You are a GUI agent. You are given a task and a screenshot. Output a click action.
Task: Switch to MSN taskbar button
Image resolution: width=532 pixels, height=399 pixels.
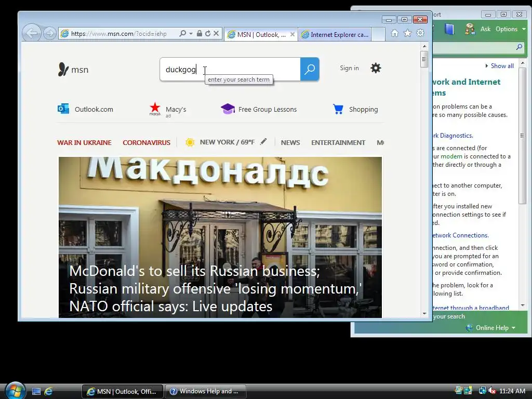coord(123,391)
